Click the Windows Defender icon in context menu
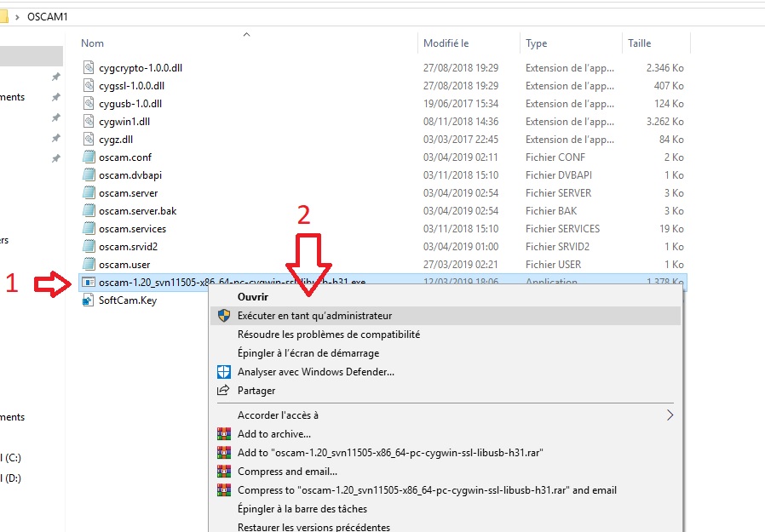The image size is (765, 532). click(223, 372)
